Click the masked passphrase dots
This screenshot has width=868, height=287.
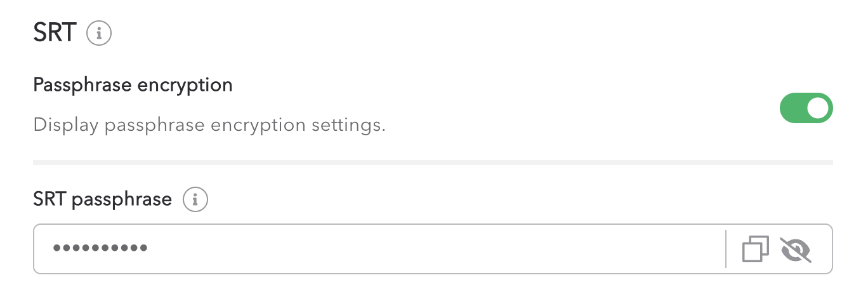click(x=100, y=248)
